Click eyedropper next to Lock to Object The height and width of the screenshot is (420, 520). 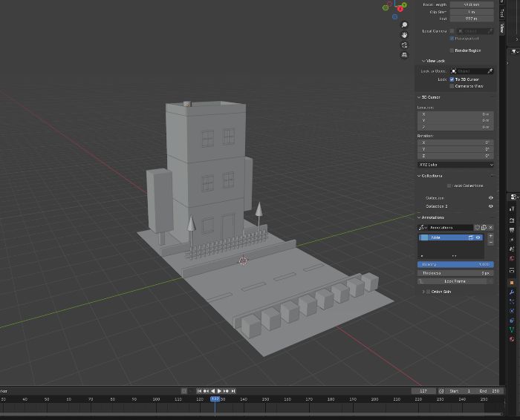pos(490,71)
